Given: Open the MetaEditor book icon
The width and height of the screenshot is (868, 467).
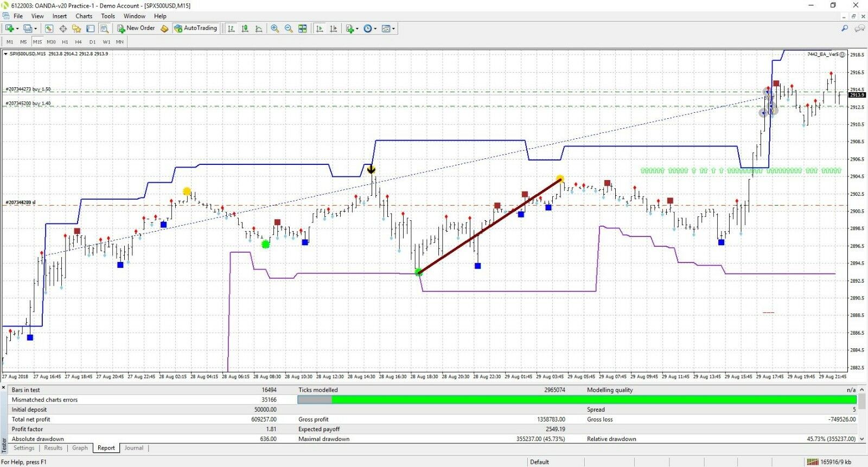Looking at the screenshot, I should (164, 28).
